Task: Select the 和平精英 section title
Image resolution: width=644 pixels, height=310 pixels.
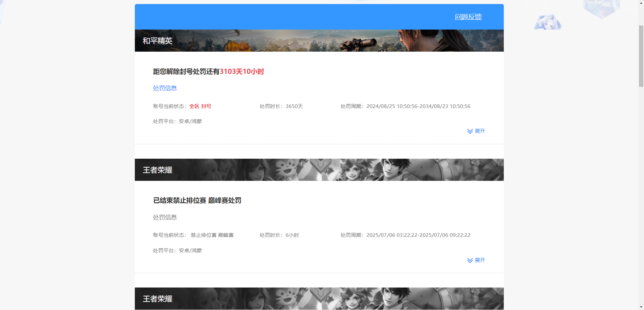Action: click(157, 41)
